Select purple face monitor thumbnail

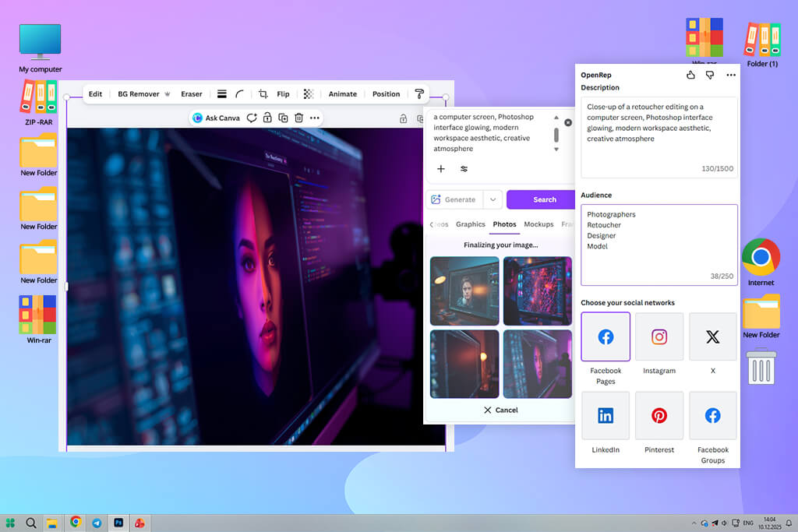[x=538, y=365]
